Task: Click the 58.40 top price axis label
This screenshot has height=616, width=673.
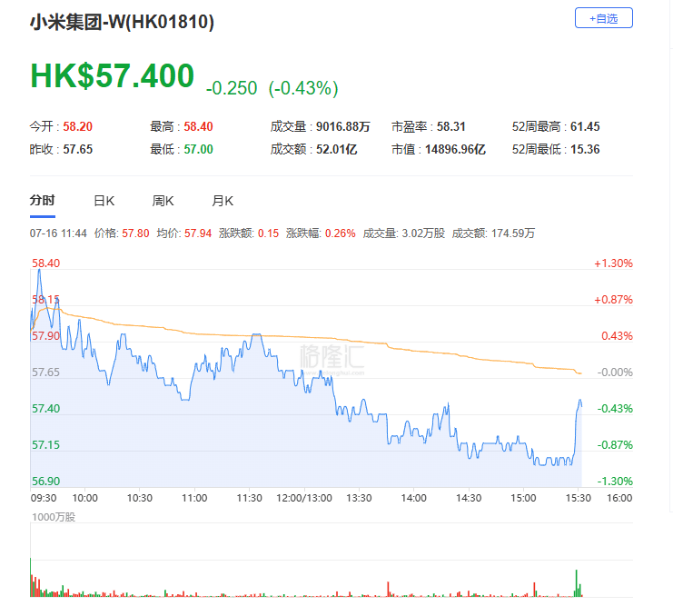Action: [x=45, y=263]
